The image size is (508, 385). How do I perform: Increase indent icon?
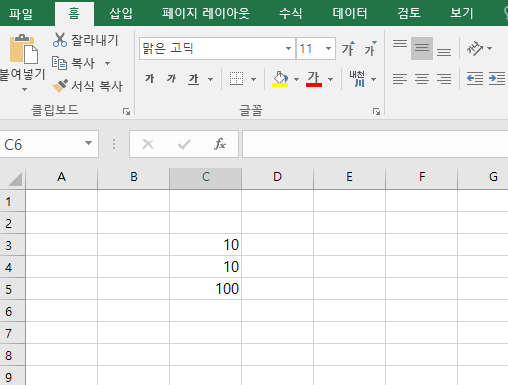pyautogui.click(x=497, y=79)
